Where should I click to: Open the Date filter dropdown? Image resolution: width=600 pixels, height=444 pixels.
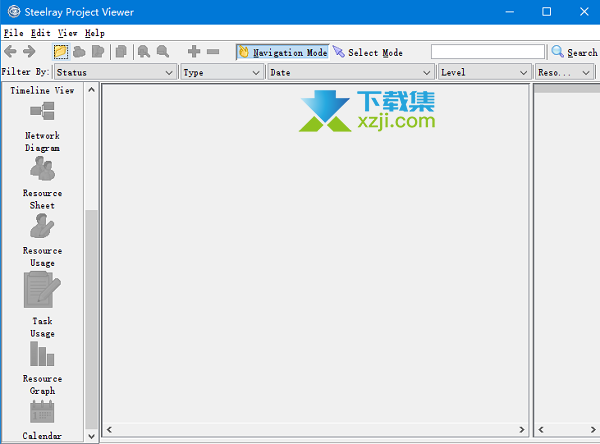click(x=351, y=72)
